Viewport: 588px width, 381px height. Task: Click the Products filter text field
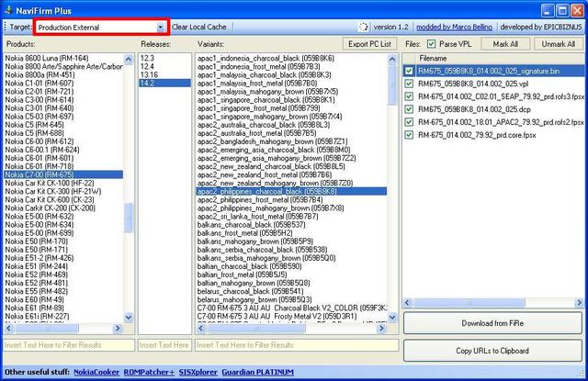69,345
